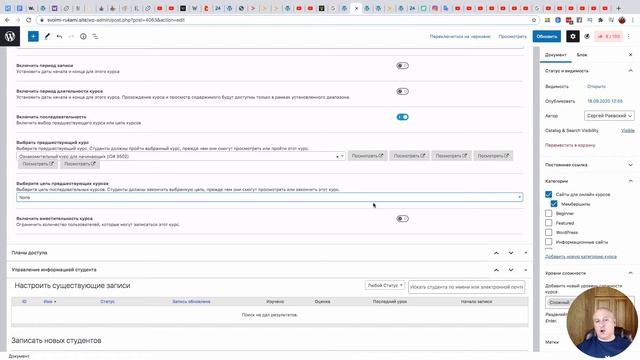Toggle 'Включить период длительности курса' switch

[402, 91]
